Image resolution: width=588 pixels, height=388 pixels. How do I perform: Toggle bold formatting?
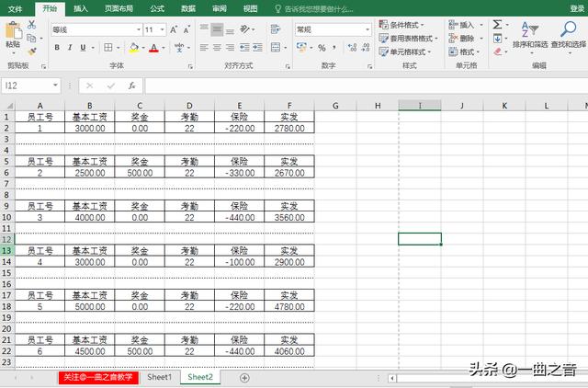click(57, 48)
